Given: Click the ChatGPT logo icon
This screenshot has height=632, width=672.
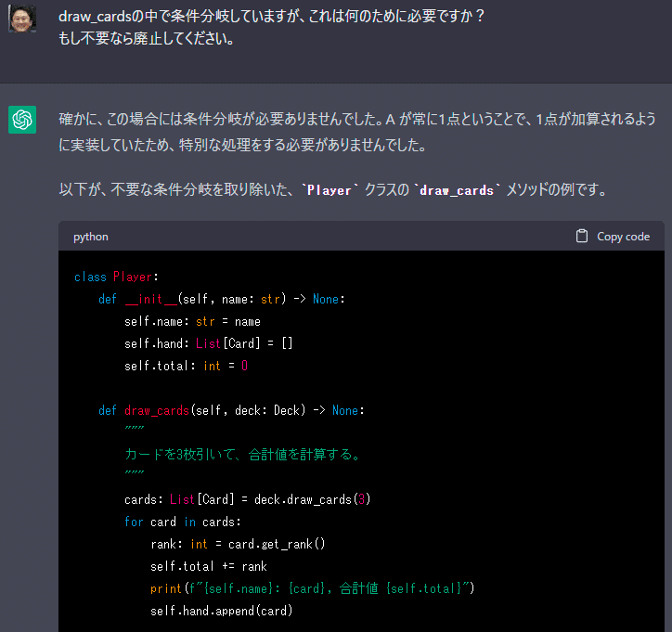Looking at the screenshot, I should pyautogui.click(x=22, y=120).
